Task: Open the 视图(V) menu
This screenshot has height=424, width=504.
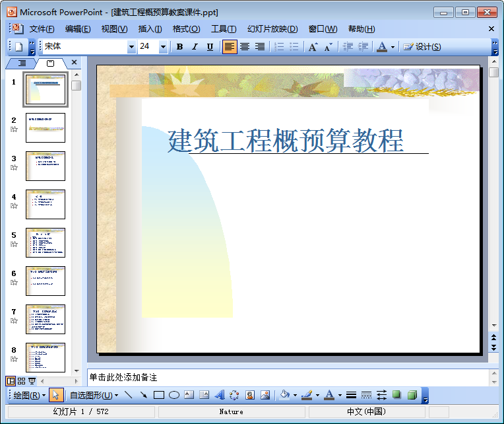Action: tap(114, 29)
